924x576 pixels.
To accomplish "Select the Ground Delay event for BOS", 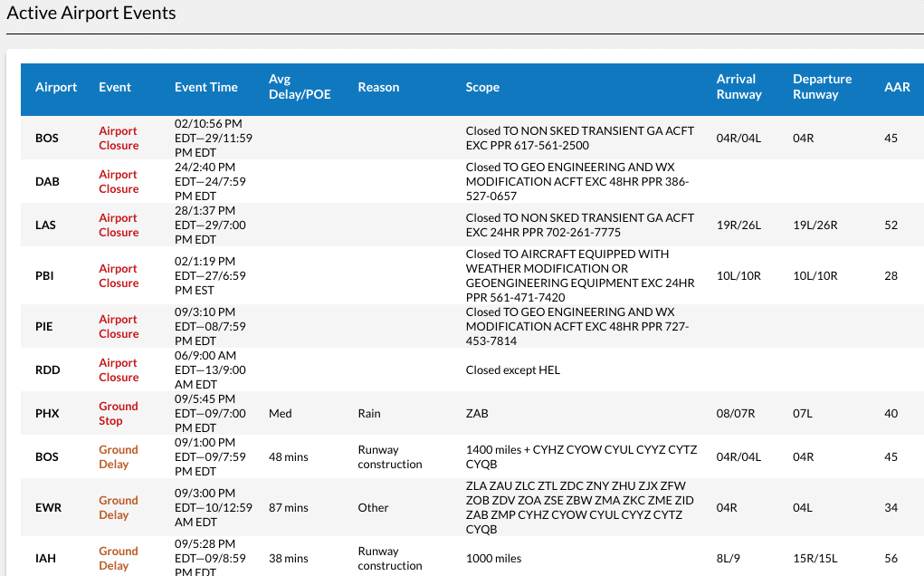I will point(118,456).
